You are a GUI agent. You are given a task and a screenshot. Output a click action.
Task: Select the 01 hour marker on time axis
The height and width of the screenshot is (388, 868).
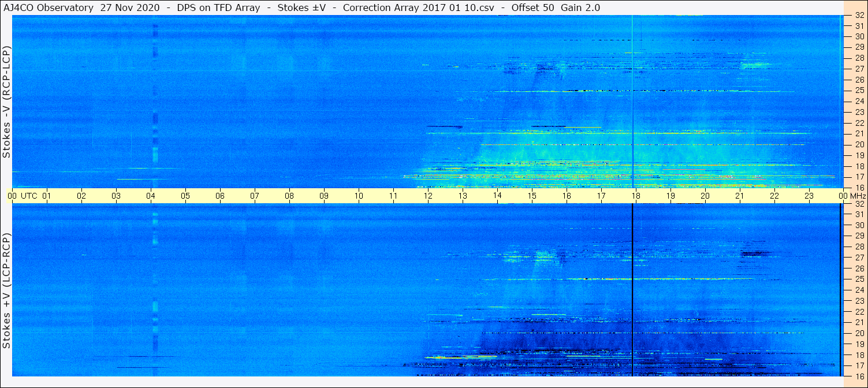click(x=47, y=196)
